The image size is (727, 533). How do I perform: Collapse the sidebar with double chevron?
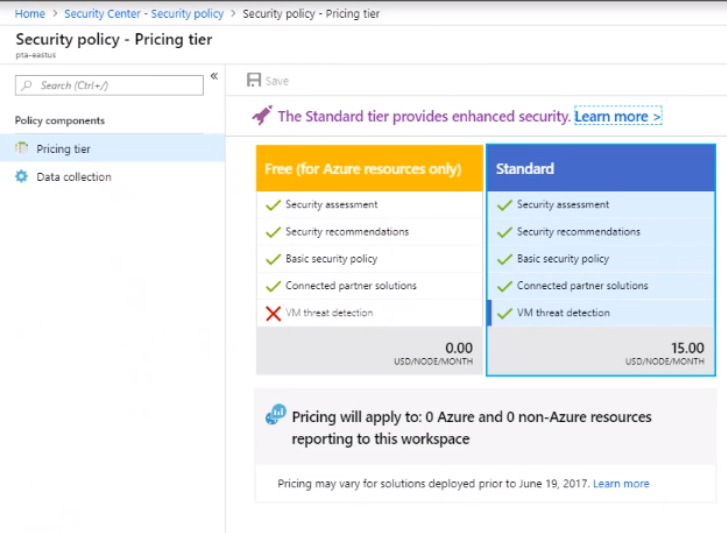coord(213,77)
